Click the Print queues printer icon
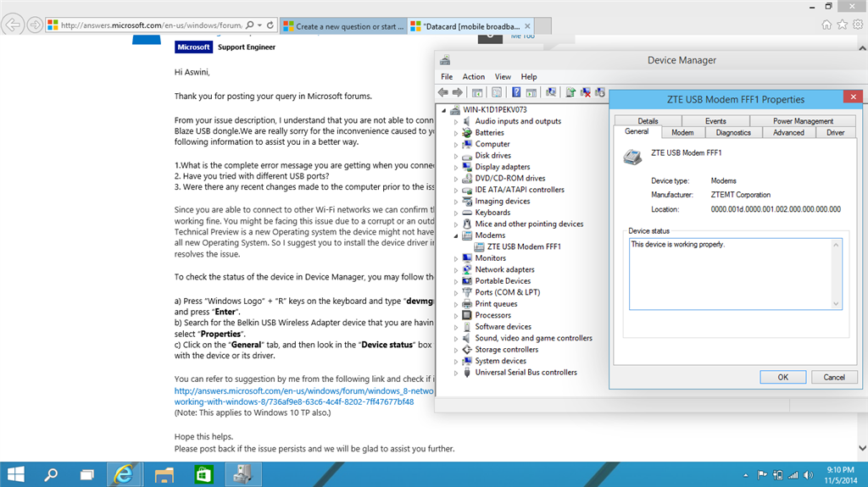Image resolution: width=868 pixels, height=487 pixels. pyautogui.click(x=467, y=304)
